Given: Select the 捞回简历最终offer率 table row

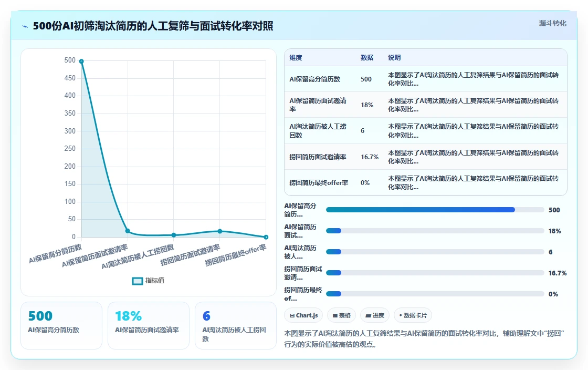Looking at the screenshot, I should [x=426, y=183].
